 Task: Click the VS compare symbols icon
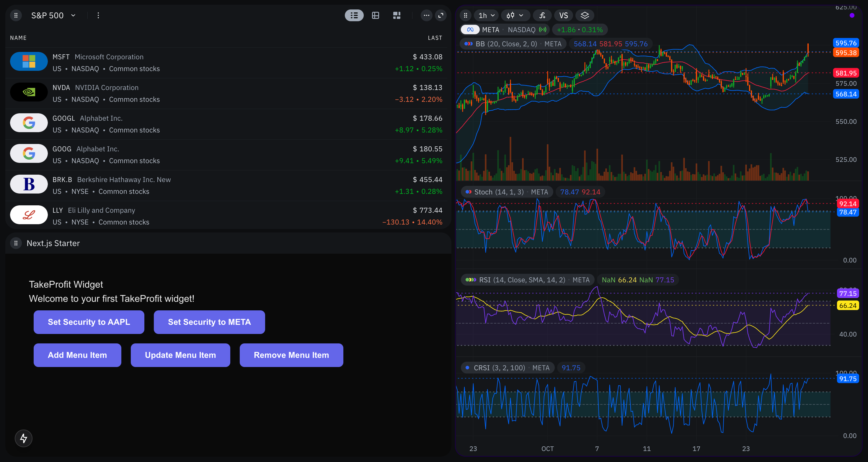click(x=563, y=16)
